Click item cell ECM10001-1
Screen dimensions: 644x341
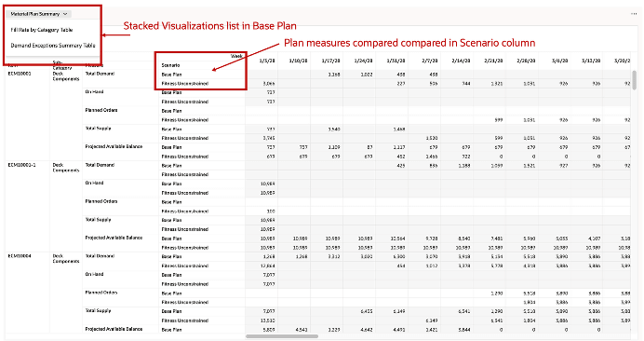pyautogui.click(x=22, y=165)
